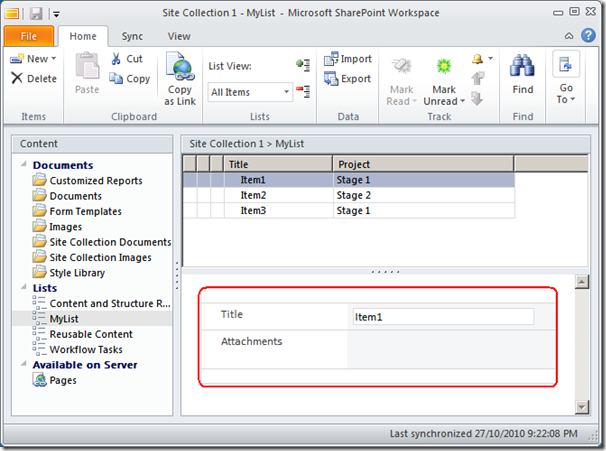Click the Find binoculars icon

522,66
